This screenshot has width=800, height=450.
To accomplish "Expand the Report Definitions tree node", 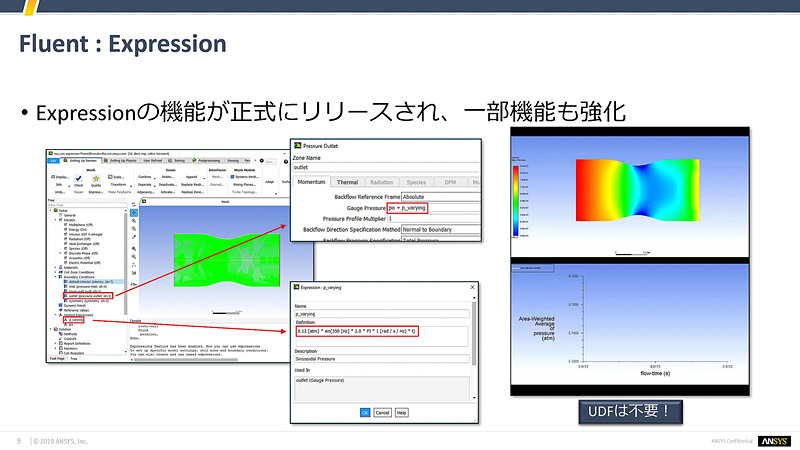I will pyautogui.click(x=56, y=343).
